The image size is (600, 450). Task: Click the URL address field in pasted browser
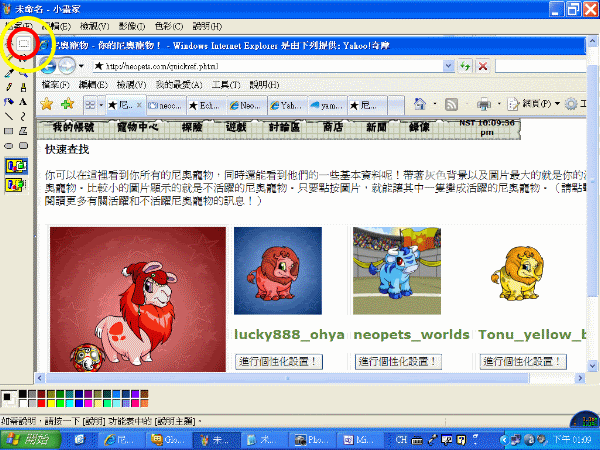[x=268, y=66]
